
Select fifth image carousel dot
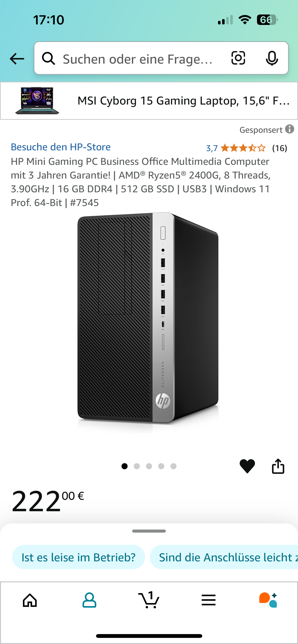pyautogui.click(x=173, y=466)
